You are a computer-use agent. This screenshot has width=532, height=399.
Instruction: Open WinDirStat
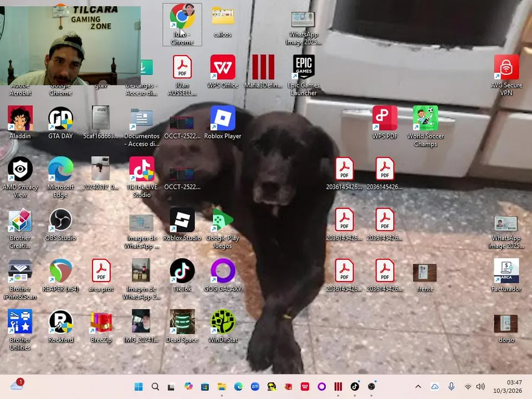click(x=223, y=326)
